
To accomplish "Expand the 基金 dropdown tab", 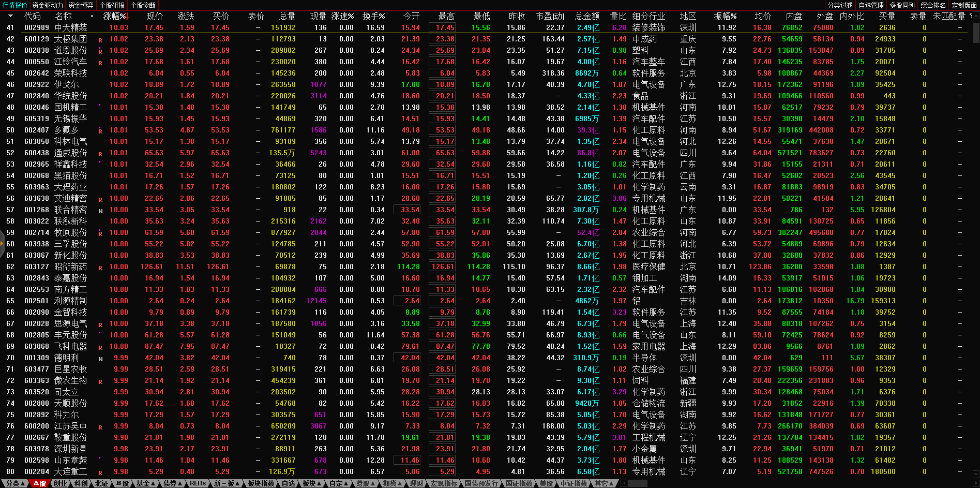I will [145, 483].
